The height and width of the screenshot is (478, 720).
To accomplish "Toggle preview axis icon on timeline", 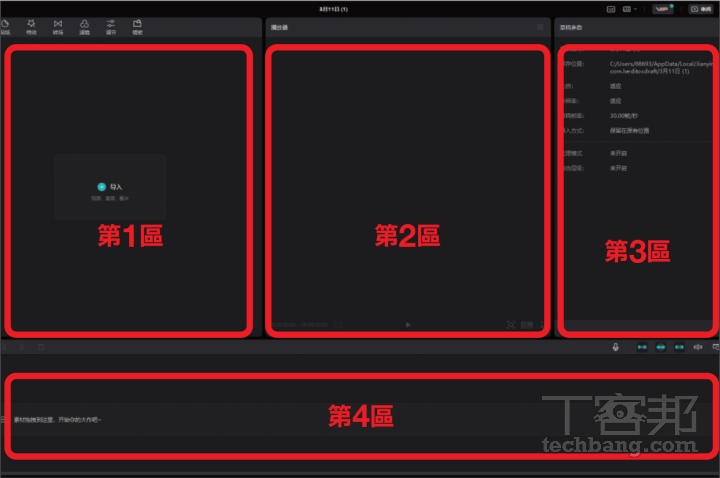I will 698,347.
